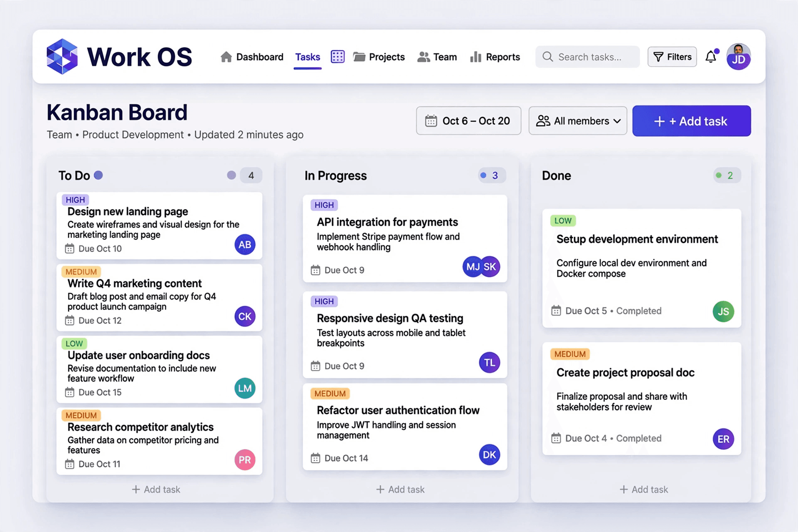Click 'Due Oct 4 • Completed' text
This screenshot has width=798, height=532.
pyautogui.click(x=613, y=438)
